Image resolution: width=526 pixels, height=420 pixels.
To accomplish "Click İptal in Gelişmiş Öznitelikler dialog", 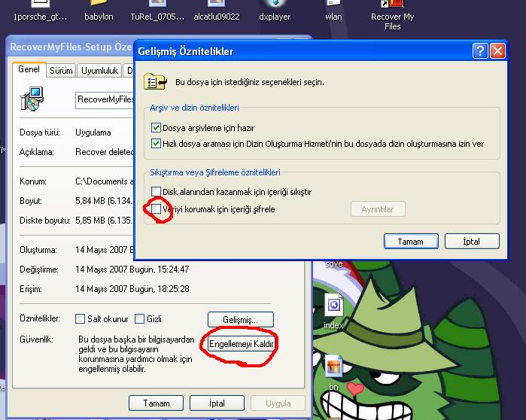I will pyautogui.click(x=472, y=242).
